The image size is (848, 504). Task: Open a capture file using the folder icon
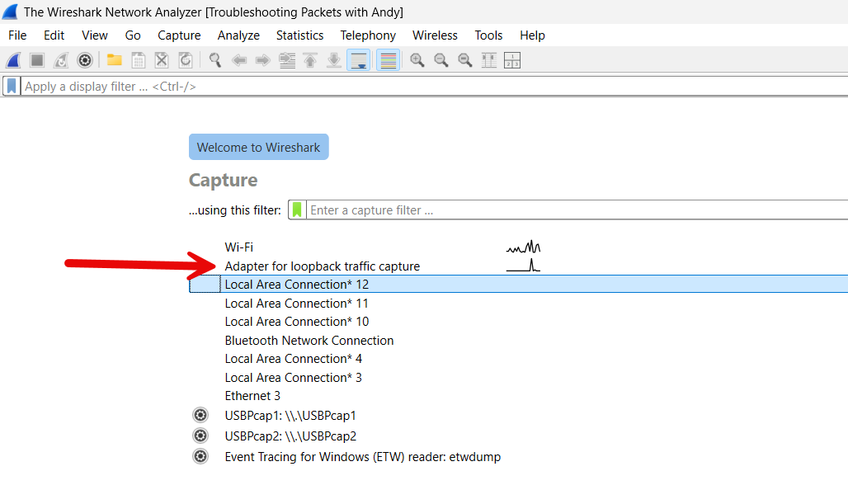(x=114, y=59)
